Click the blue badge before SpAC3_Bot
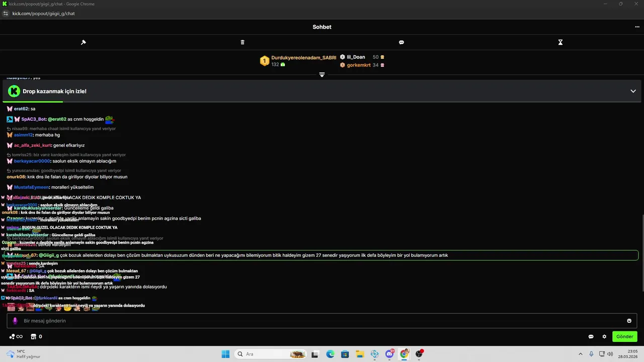Screen dimensions: 644x362 (x=10, y=119)
